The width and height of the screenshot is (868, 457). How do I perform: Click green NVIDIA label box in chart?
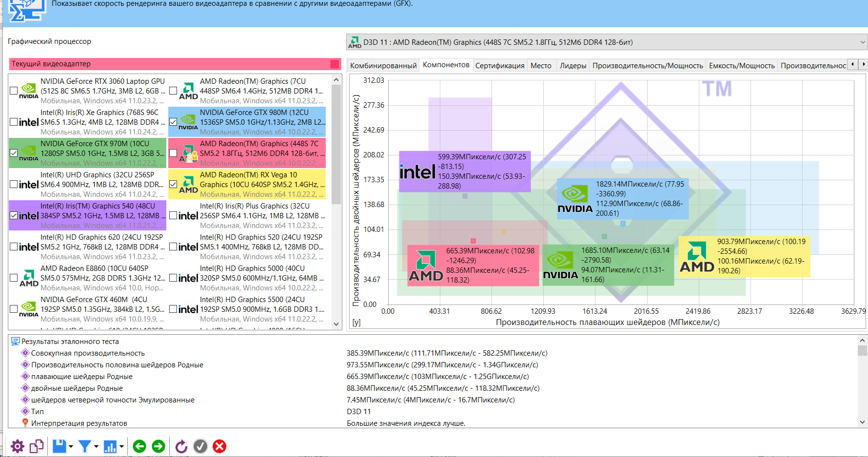point(608,265)
